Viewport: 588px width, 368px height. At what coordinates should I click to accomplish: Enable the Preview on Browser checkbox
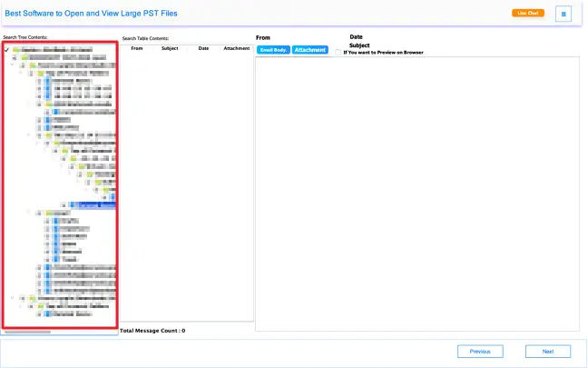[x=338, y=53]
